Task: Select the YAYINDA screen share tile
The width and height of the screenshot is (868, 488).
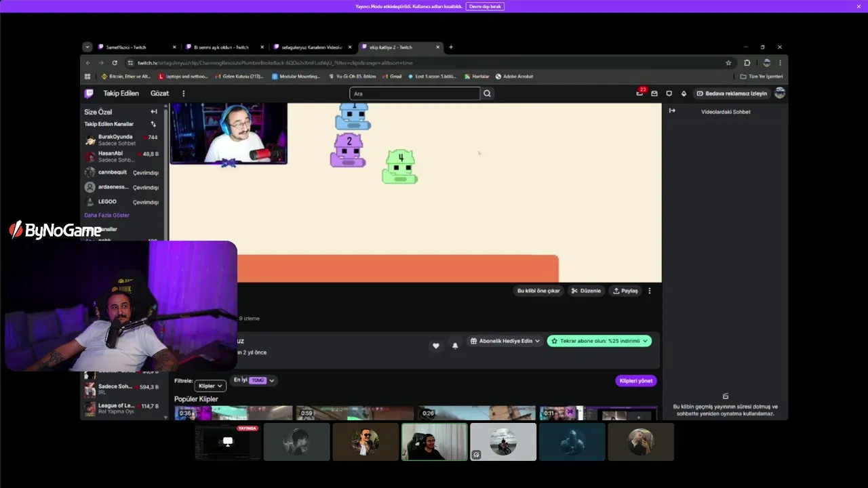Action: coord(227,442)
